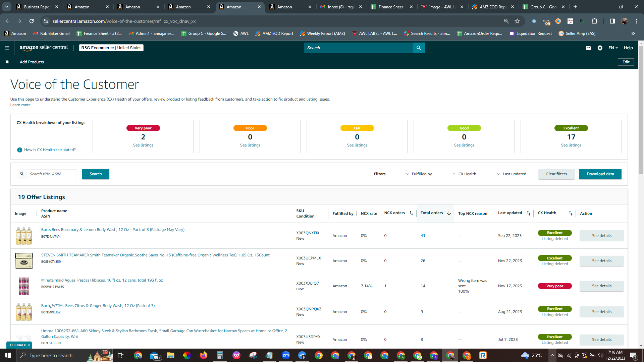This screenshot has width=644, height=362.
Task: Expand the Fulfilled by filter dropdown
Action: pos(419,174)
